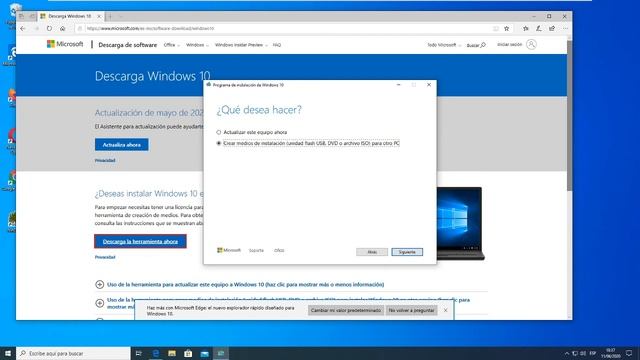Click the volume icon in system tray

pyautogui.click(x=583, y=353)
